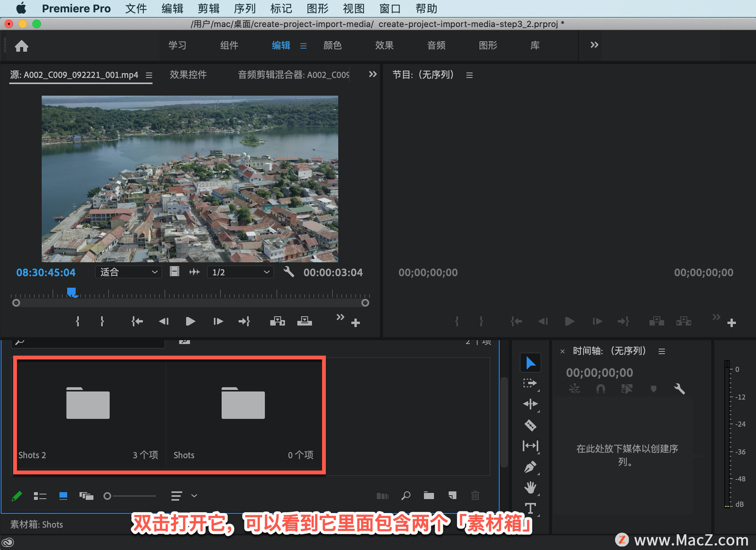This screenshot has height=550, width=756.
Task: Switch to 颜色 workspace
Action: pyautogui.click(x=332, y=45)
